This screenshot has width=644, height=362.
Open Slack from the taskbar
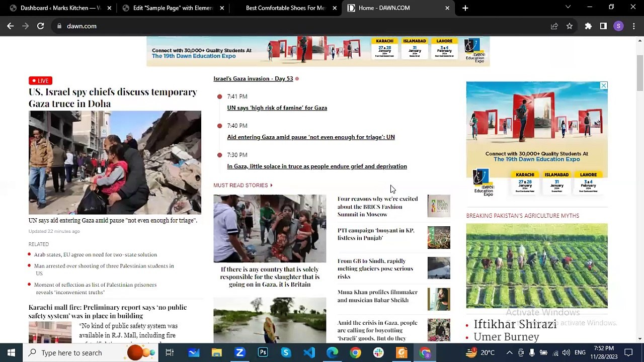(379, 352)
